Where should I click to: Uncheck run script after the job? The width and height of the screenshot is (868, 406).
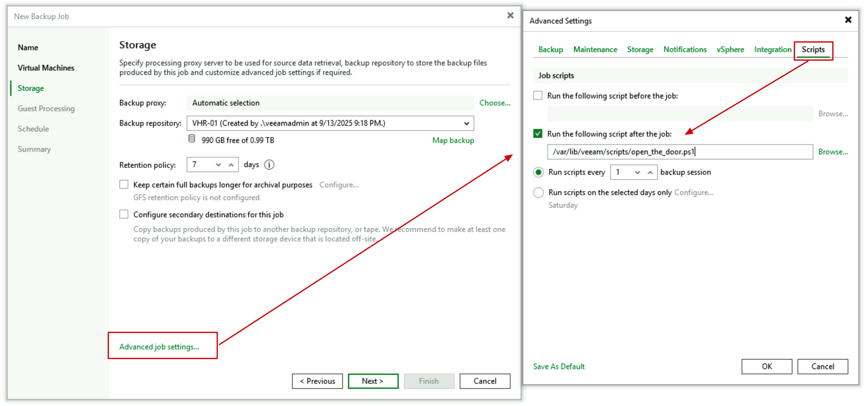coord(538,133)
